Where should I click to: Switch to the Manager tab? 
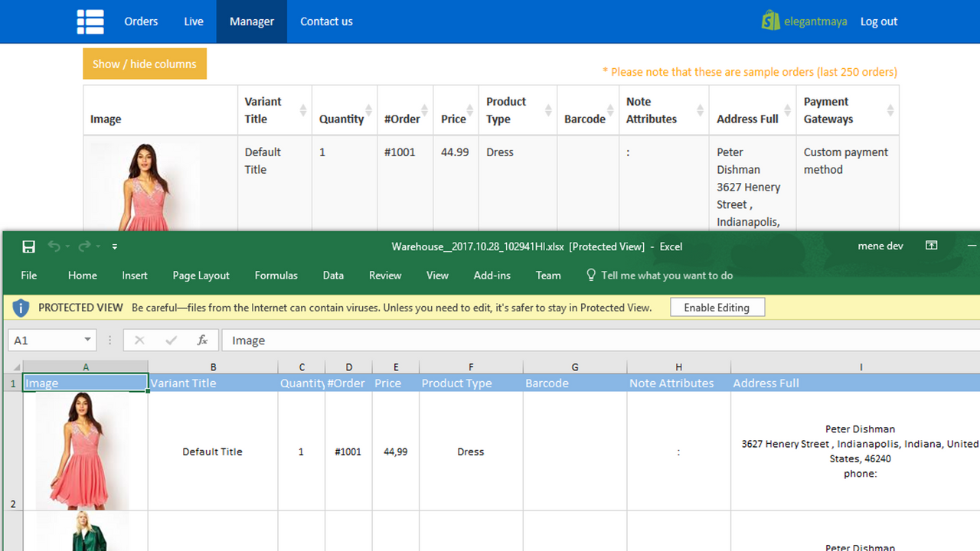click(251, 21)
